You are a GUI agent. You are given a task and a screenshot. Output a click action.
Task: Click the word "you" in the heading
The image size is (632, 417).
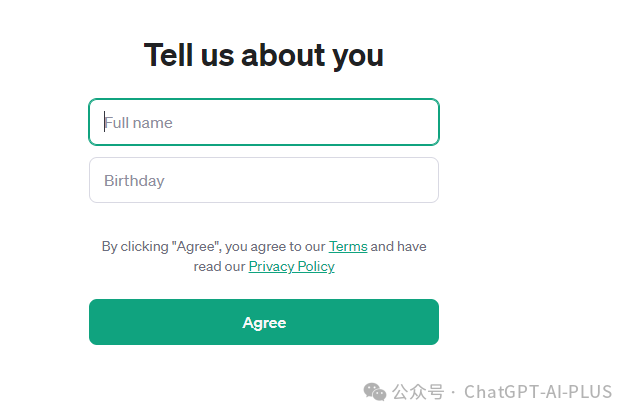tap(359, 56)
